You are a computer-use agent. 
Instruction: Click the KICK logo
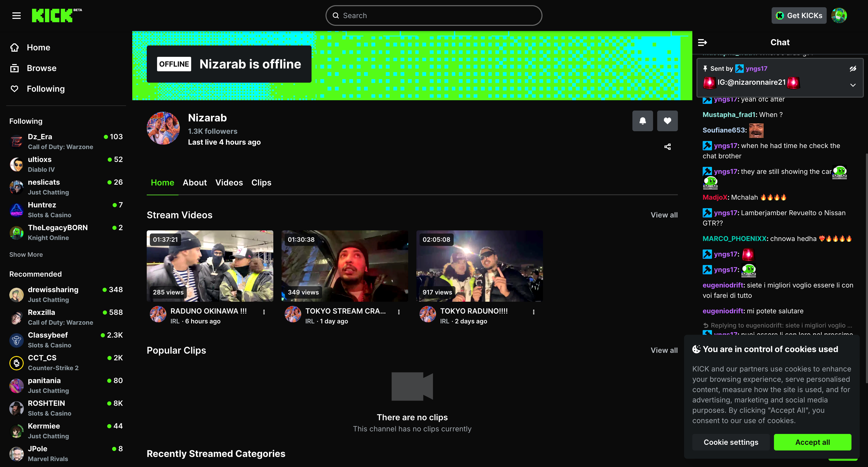(52, 15)
